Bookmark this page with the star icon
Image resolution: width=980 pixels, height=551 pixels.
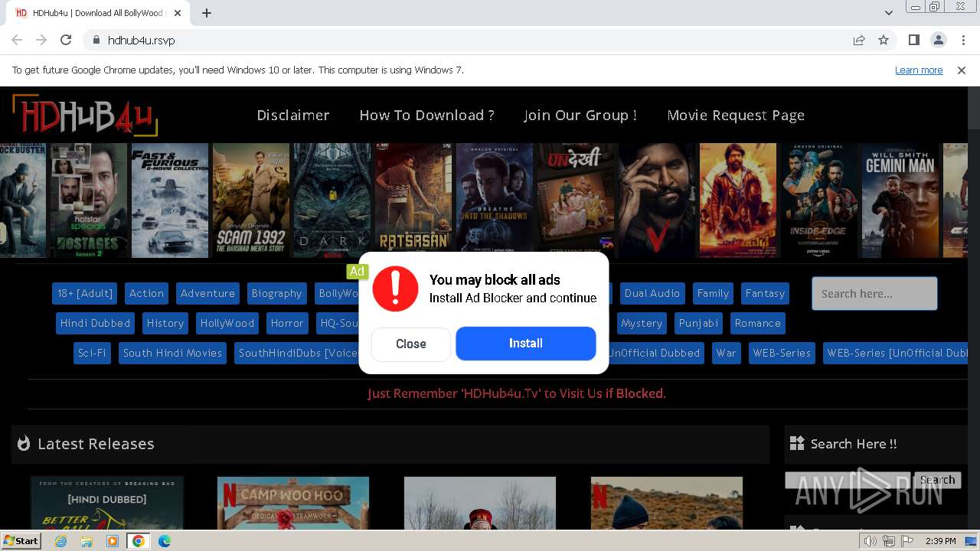884,40
